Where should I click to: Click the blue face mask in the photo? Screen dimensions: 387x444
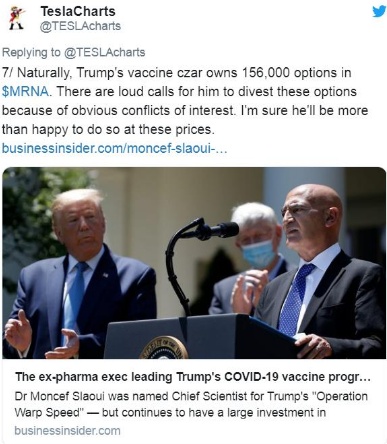[x=258, y=253]
